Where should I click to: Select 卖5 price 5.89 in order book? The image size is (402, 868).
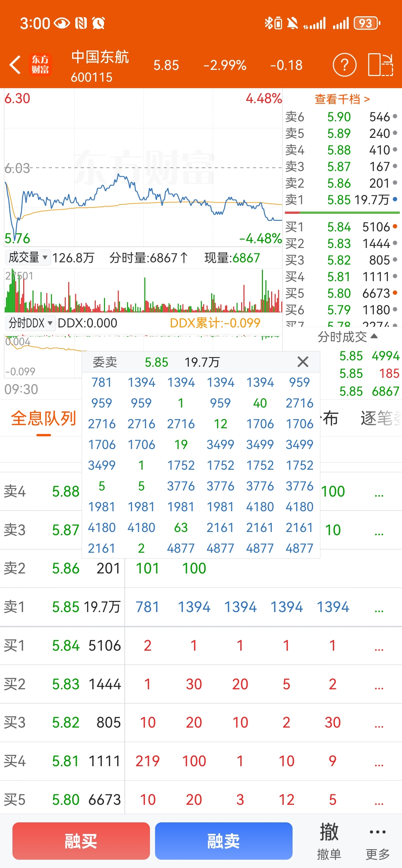click(339, 133)
